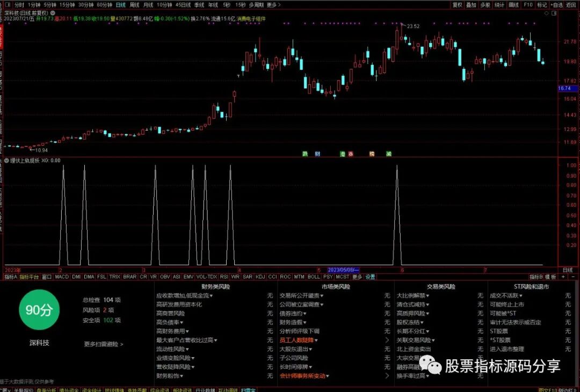Select the 多周期 view
Screen dimensions: 580x392
(x=256, y=5)
